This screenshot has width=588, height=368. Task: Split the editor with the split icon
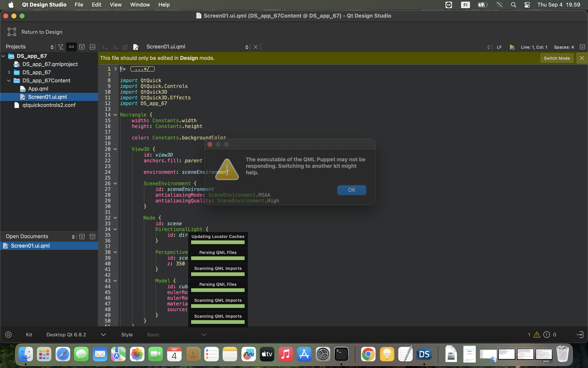click(582, 47)
